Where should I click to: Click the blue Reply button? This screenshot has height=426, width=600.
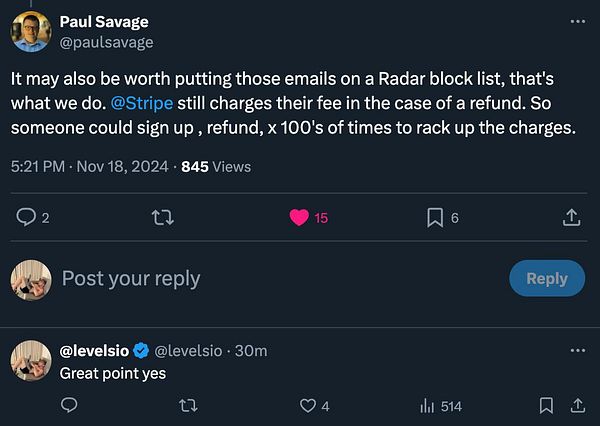[x=546, y=279]
